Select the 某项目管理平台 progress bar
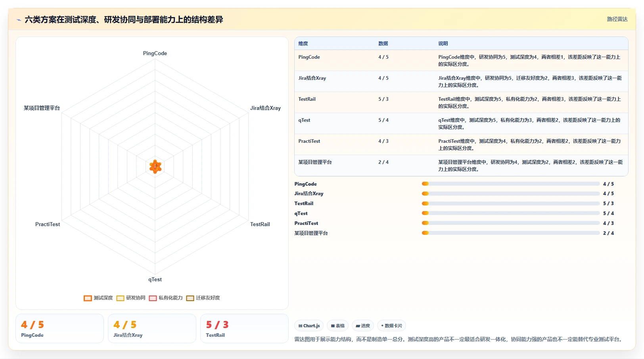This screenshot has width=644, height=359. click(511, 233)
